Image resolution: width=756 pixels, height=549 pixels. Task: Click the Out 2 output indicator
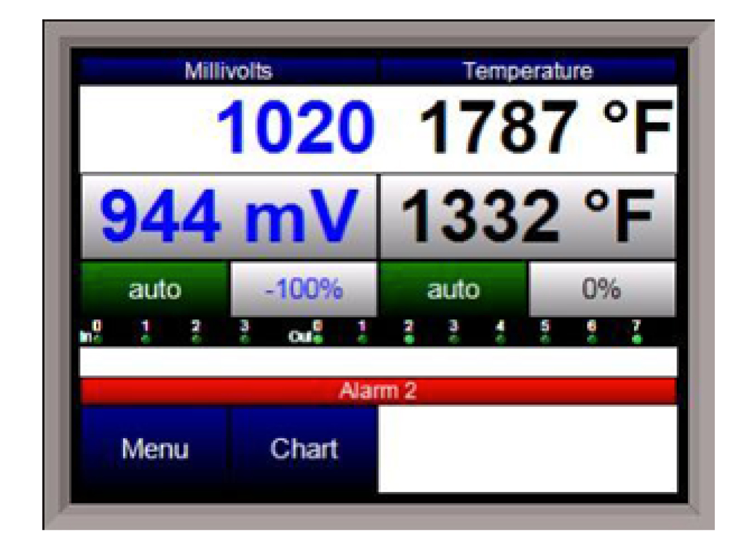409,338
